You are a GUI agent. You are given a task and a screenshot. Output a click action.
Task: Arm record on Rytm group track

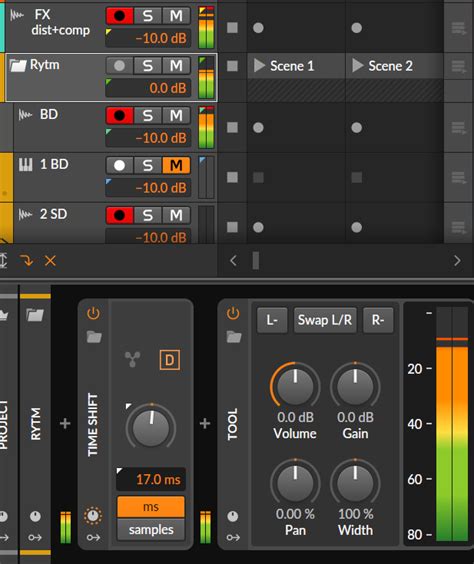[119, 66]
